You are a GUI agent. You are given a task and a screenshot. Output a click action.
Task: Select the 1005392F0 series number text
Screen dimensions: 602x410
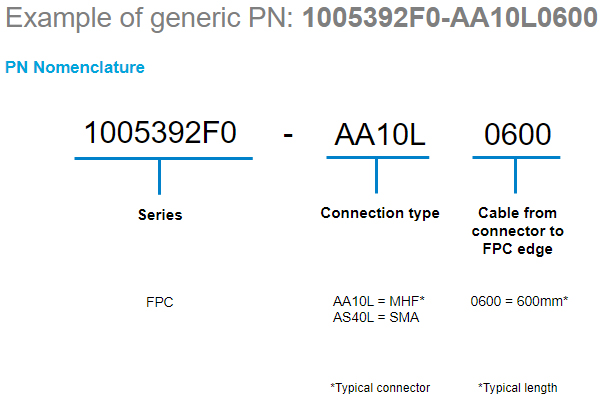[x=160, y=132]
